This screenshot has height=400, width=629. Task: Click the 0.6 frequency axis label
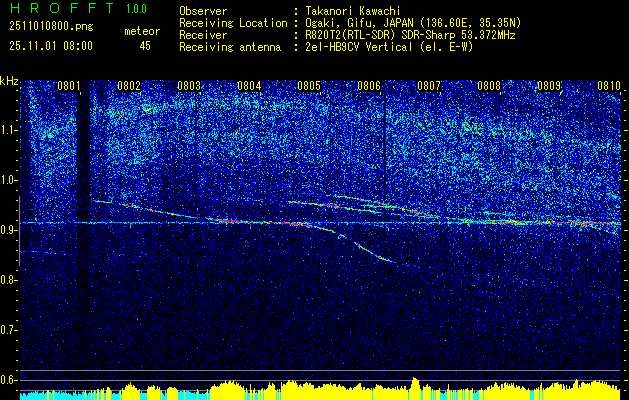[8, 380]
